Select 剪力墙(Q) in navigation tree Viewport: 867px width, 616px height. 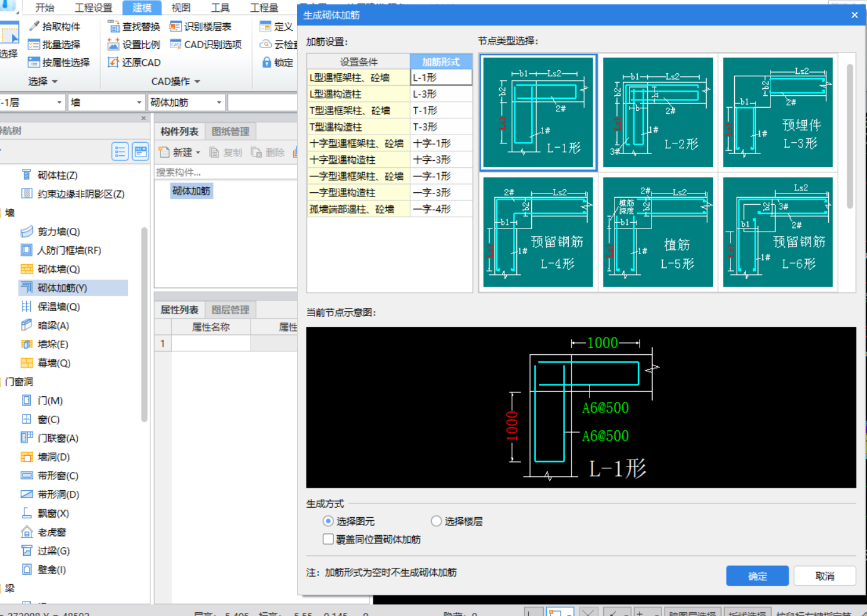58,232
